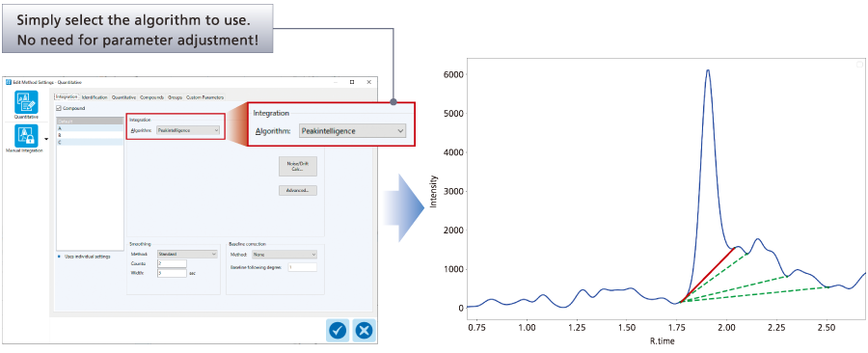The image size is (868, 353).
Task: Open the Algorithm Peakintelligence dropdown
Action: pyautogui.click(x=189, y=130)
